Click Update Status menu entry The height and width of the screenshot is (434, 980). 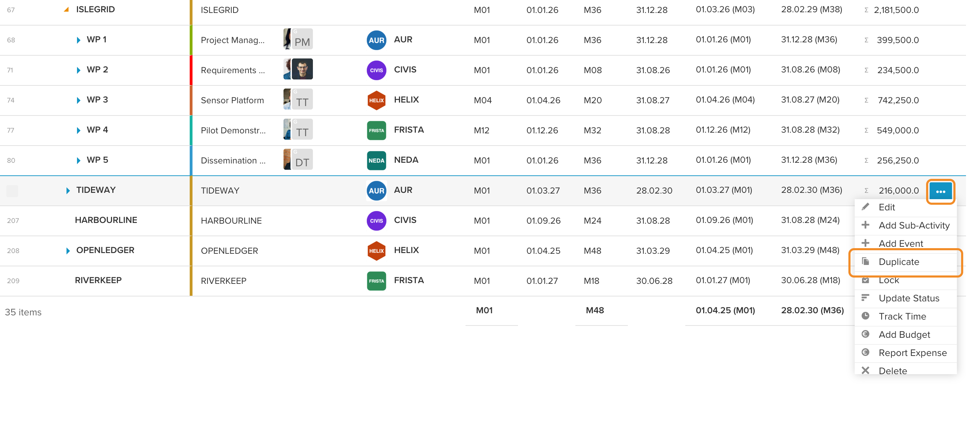coord(905,298)
